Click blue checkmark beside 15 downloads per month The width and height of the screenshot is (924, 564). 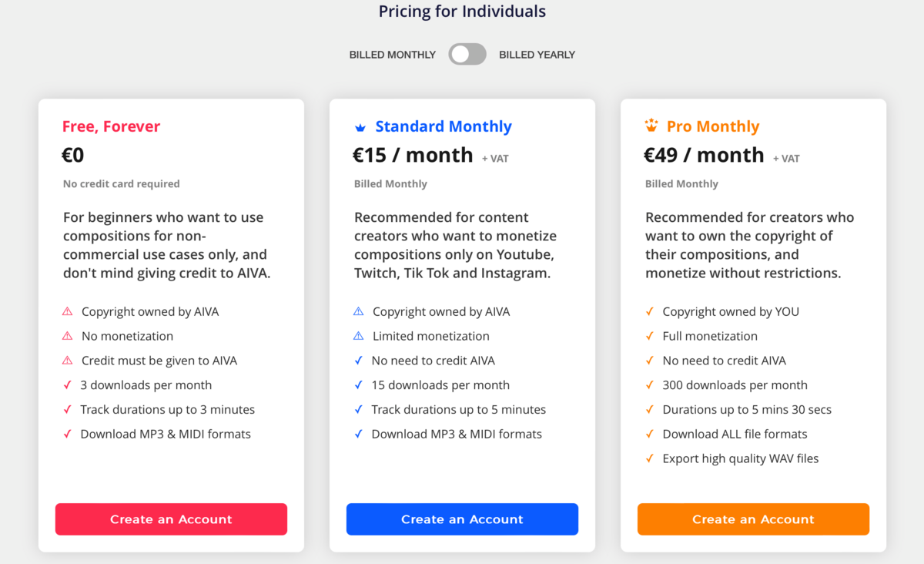click(x=358, y=384)
